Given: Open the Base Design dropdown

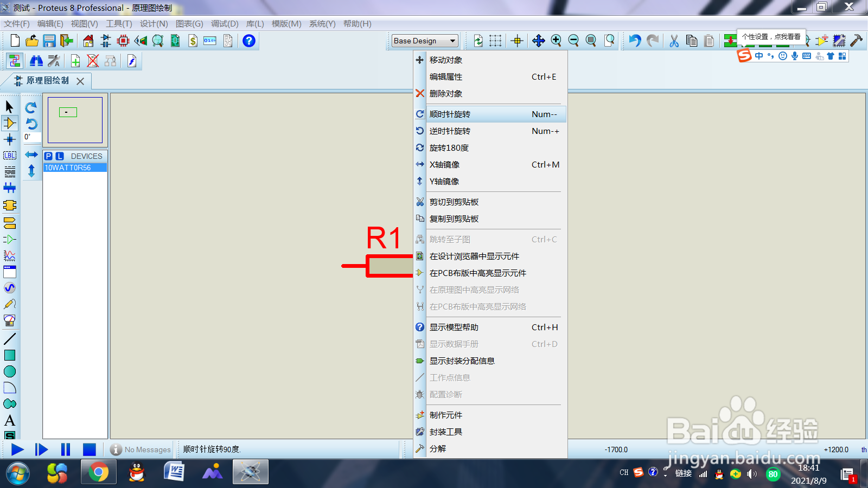Looking at the screenshot, I should pyautogui.click(x=425, y=41).
